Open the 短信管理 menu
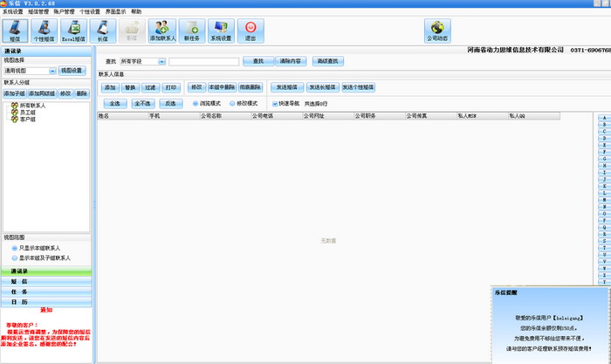Viewport: 611px width, 364px height. tap(38, 11)
